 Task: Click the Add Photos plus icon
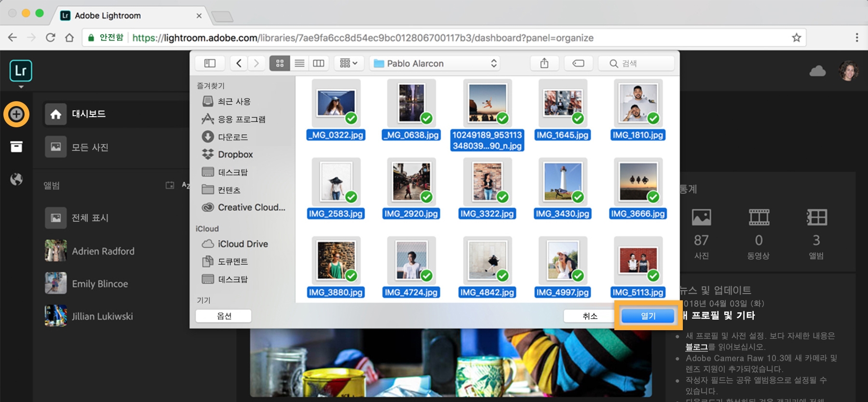click(x=16, y=114)
